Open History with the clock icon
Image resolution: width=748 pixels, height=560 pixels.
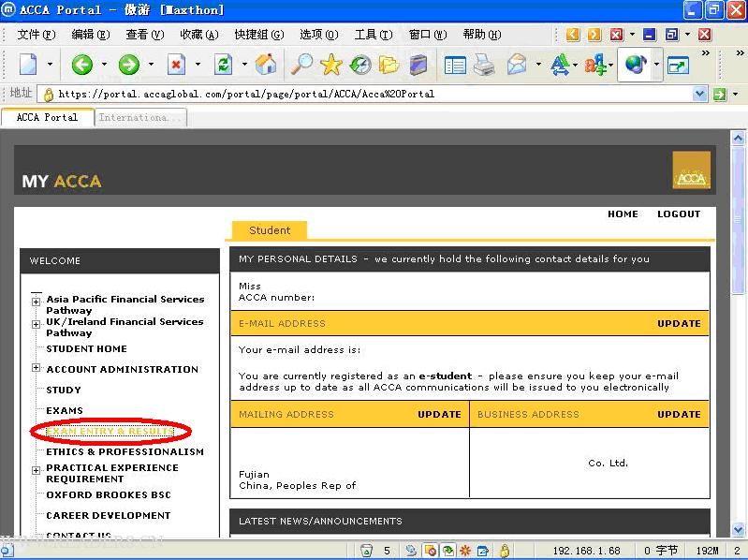[360, 65]
